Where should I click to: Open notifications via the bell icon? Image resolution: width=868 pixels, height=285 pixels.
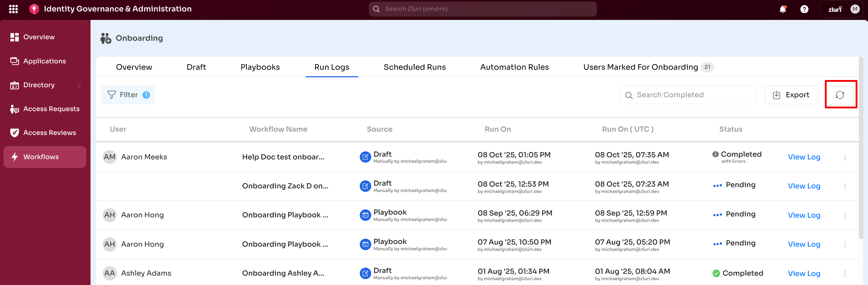(782, 9)
